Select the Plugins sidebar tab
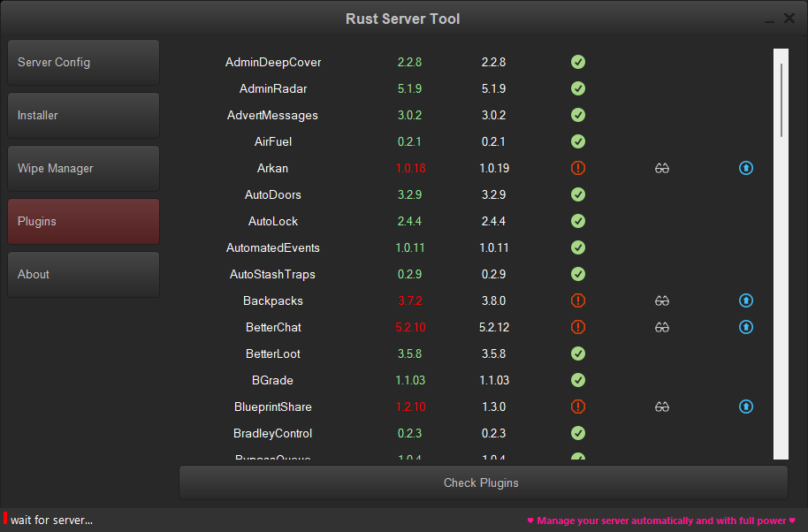The height and width of the screenshot is (532, 808). pyautogui.click(x=83, y=222)
